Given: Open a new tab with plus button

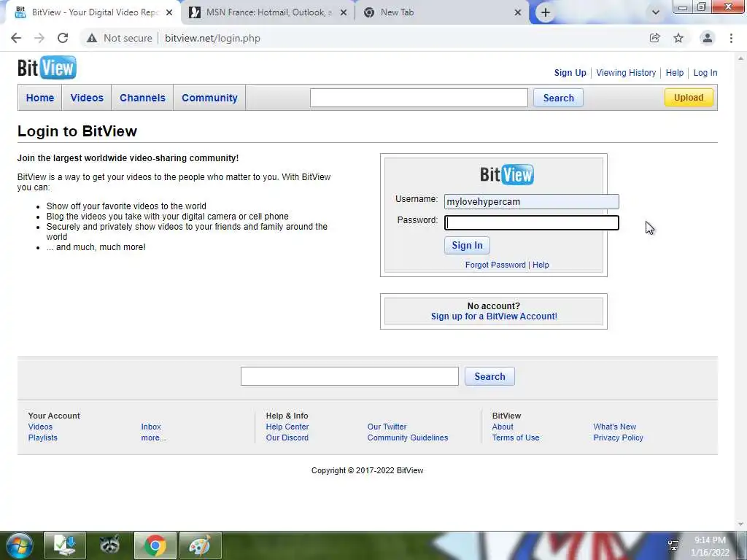Looking at the screenshot, I should pos(546,12).
